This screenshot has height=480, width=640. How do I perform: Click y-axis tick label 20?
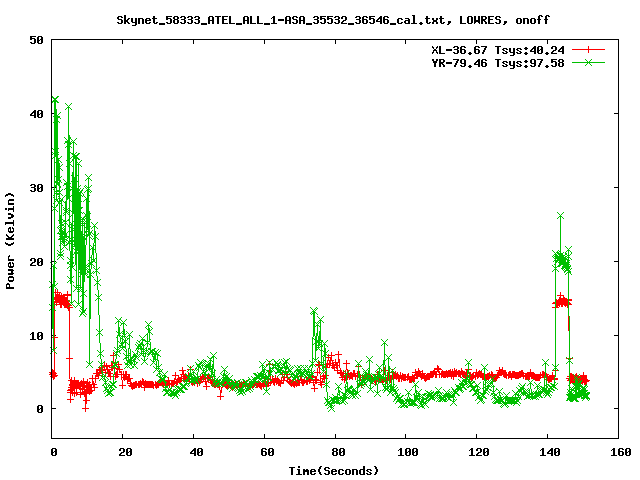(x=37, y=262)
